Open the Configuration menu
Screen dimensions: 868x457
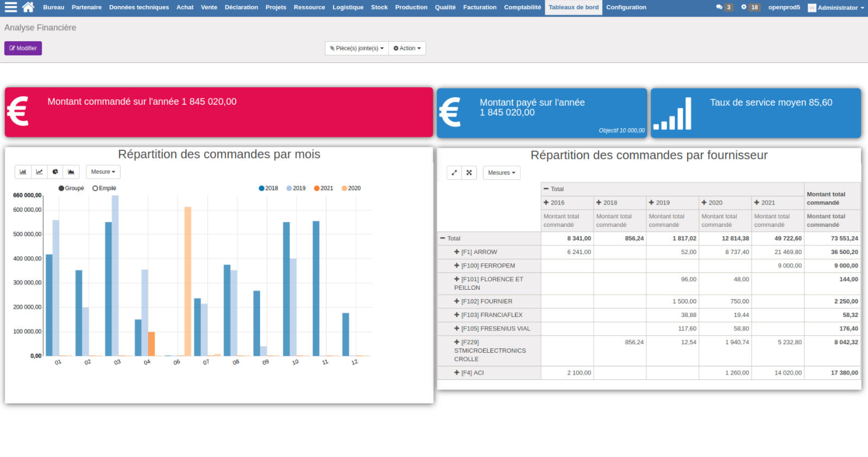coord(626,8)
